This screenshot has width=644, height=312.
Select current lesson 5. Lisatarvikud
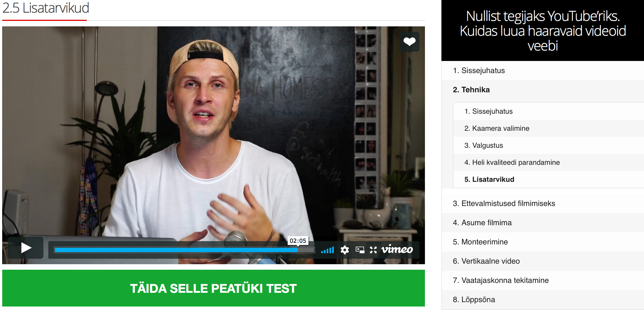click(x=548, y=179)
